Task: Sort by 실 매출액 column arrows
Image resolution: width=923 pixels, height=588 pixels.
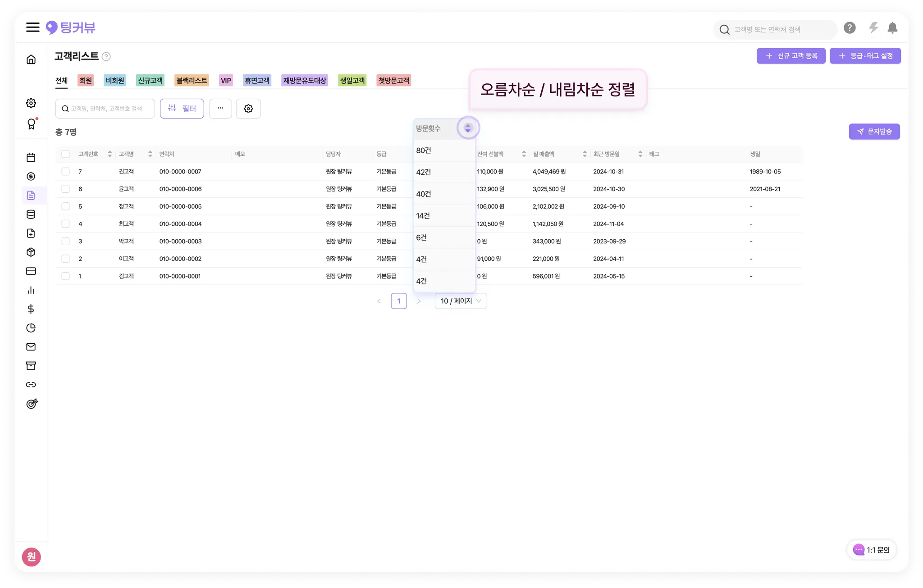Action: (585, 154)
